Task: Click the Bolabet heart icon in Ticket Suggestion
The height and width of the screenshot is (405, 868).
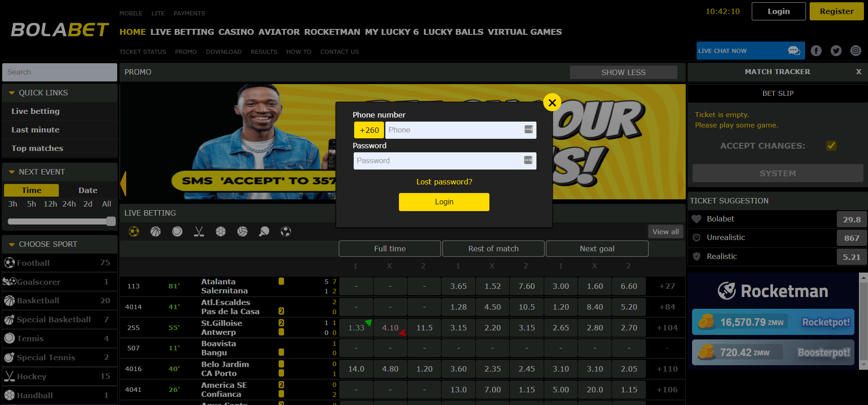Action: [697, 219]
